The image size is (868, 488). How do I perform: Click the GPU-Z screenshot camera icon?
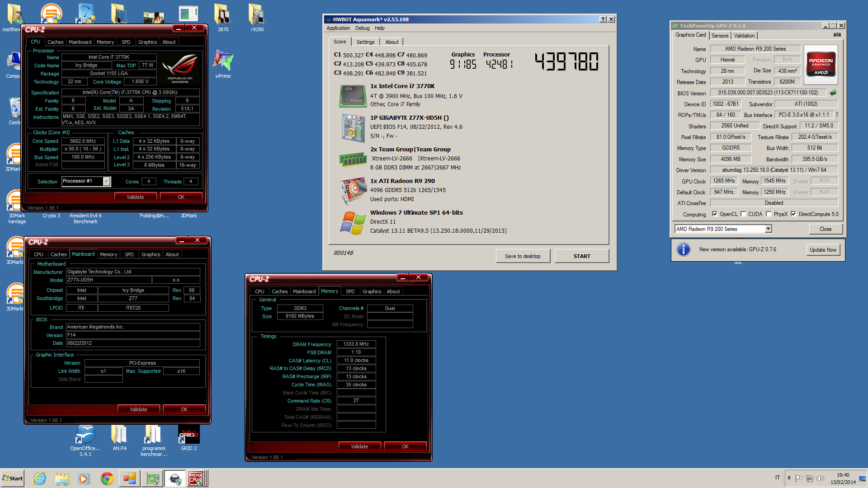coord(837,35)
